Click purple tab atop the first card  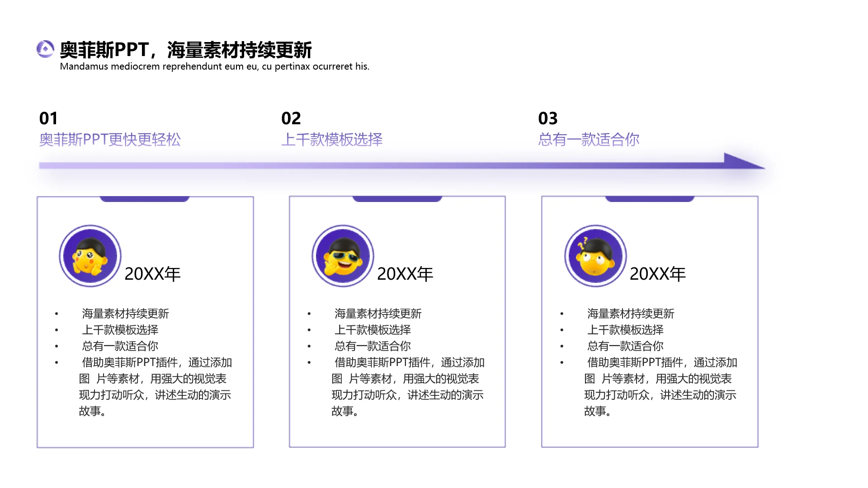coord(145,199)
